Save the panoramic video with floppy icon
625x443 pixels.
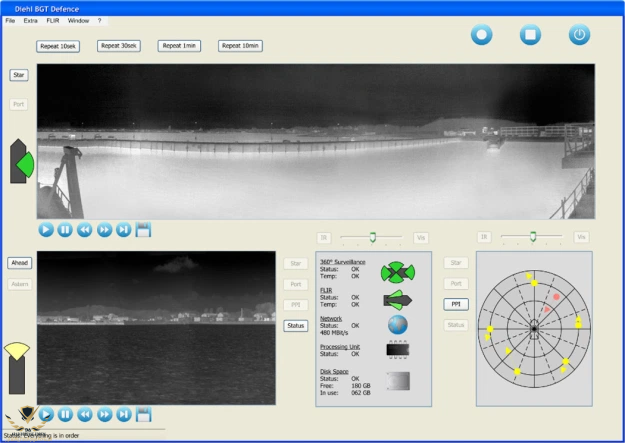tap(143, 230)
